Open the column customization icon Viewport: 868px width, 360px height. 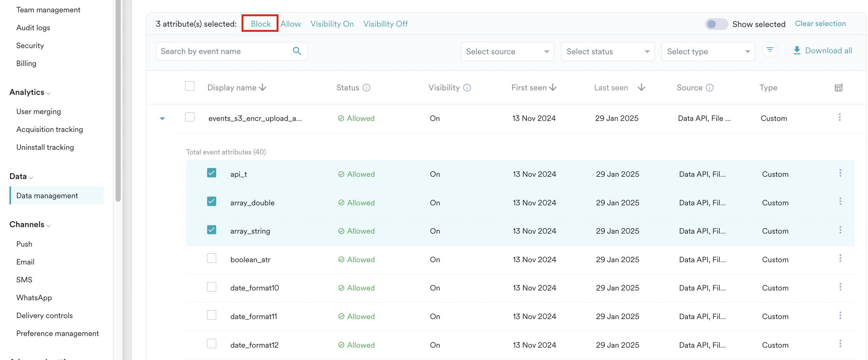[838, 88]
